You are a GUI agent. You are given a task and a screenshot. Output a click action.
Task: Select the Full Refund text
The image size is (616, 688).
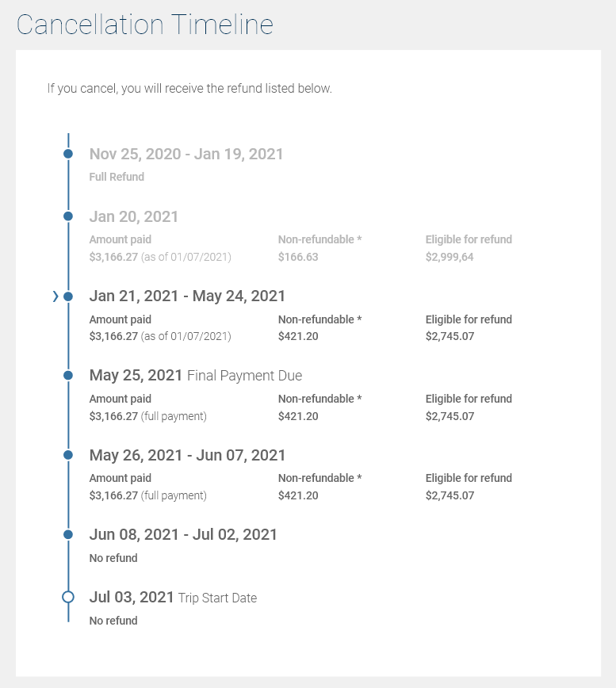pyautogui.click(x=117, y=177)
